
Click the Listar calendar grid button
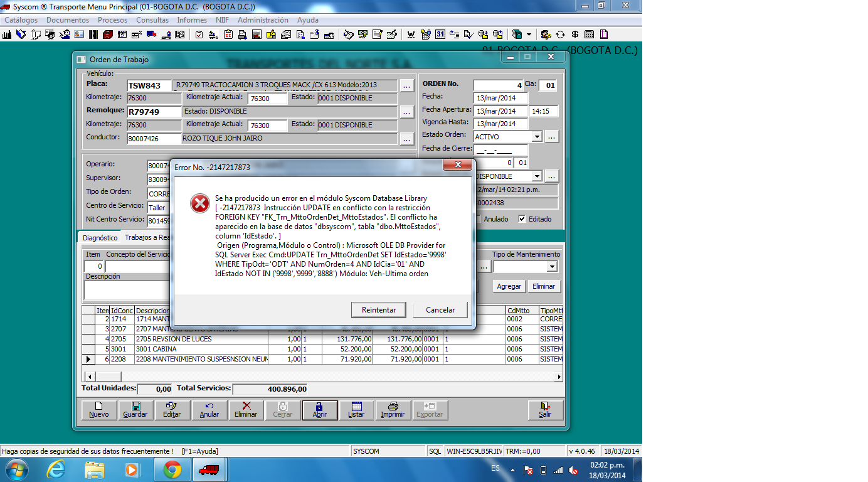pos(356,410)
